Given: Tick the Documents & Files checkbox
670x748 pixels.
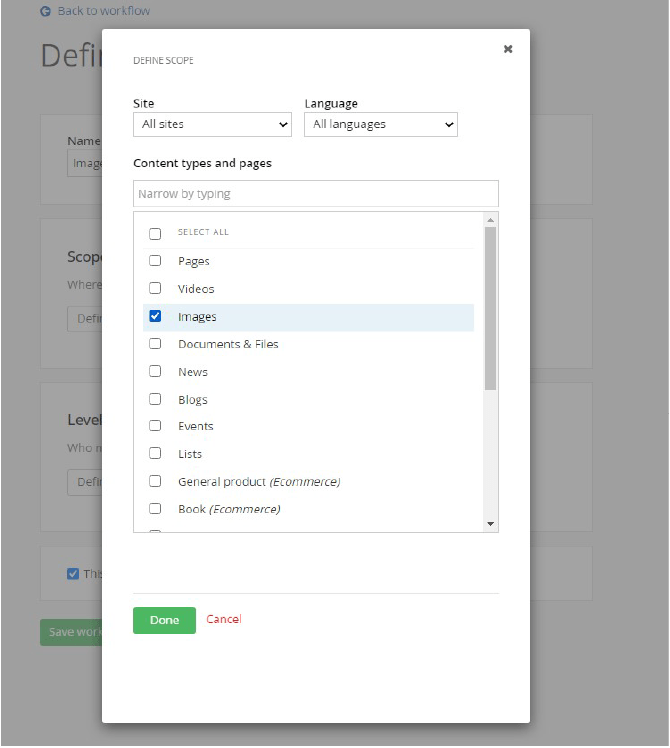Looking at the screenshot, I should tap(155, 344).
